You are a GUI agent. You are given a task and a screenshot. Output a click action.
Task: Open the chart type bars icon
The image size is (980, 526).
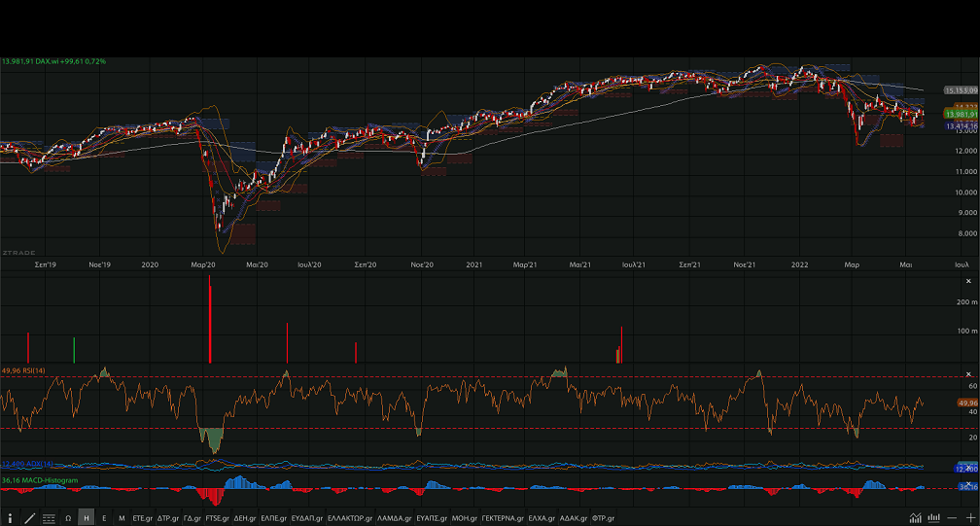pos(933,518)
